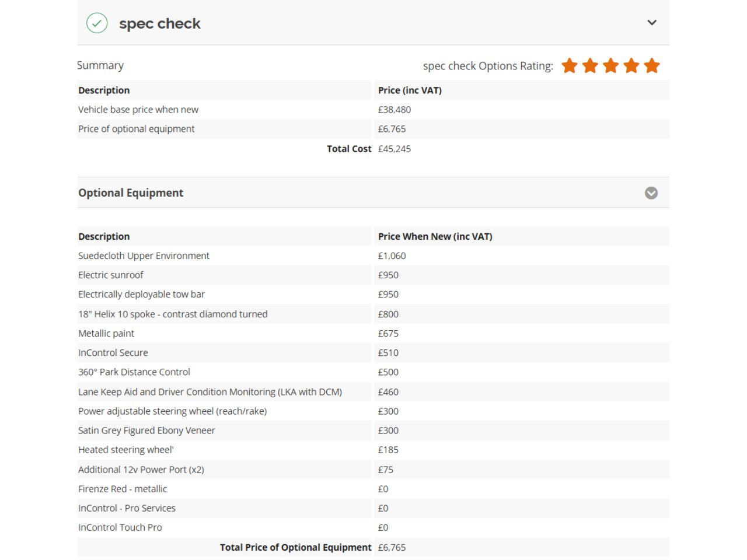Viewport: 747px width, 560px height.
Task: Click the first orange rating star
Action: point(570,66)
